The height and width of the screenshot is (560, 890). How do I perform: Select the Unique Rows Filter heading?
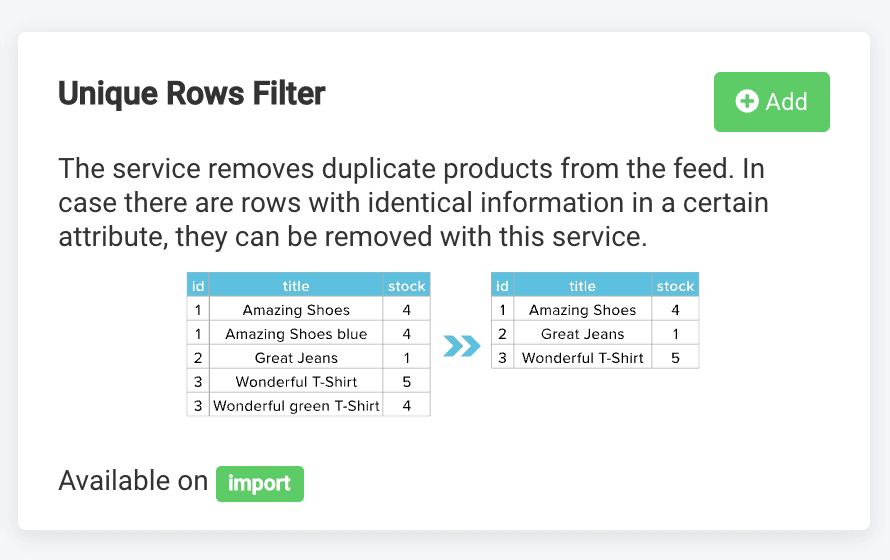coord(192,94)
